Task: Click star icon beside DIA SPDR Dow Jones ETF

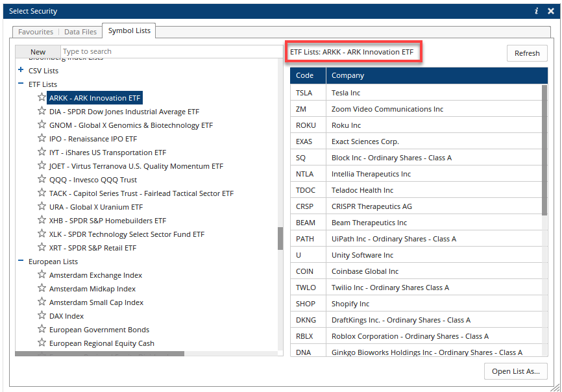Action: [x=42, y=111]
